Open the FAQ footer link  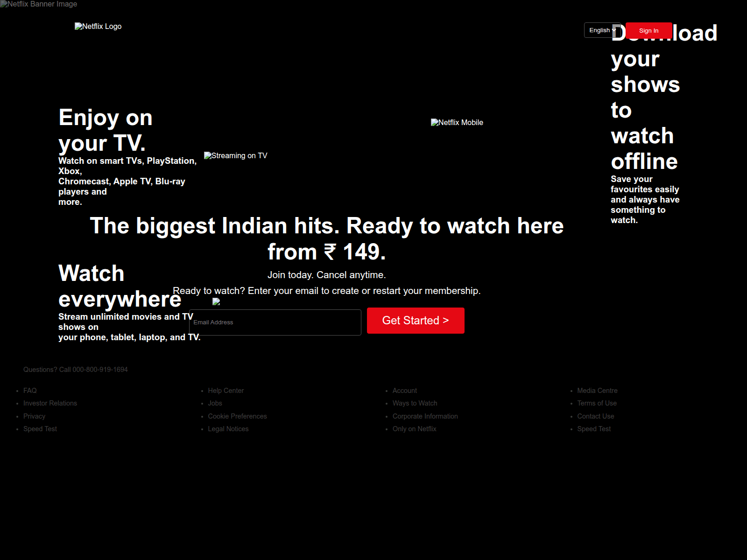tap(30, 391)
